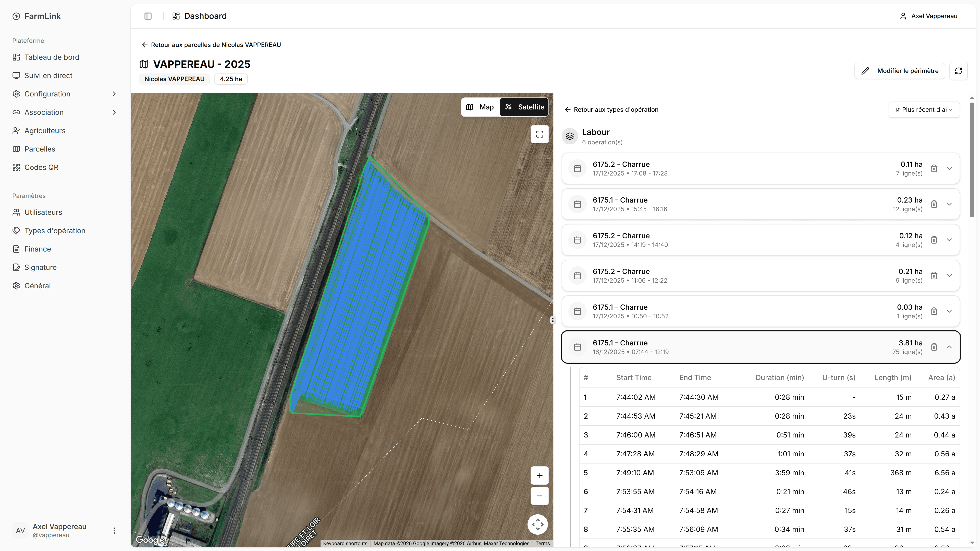980x551 pixels.
Task: Open Suivi en direct page
Action: click(x=48, y=76)
